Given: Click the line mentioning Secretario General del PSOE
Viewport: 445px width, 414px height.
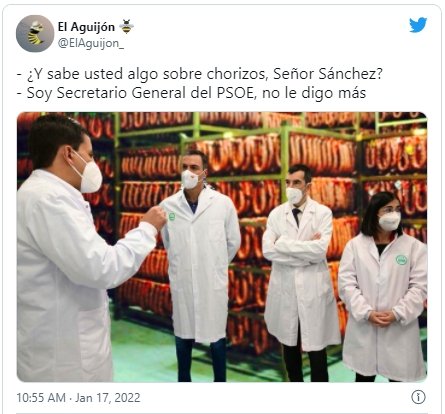Looking at the screenshot, I should (191, 93).
